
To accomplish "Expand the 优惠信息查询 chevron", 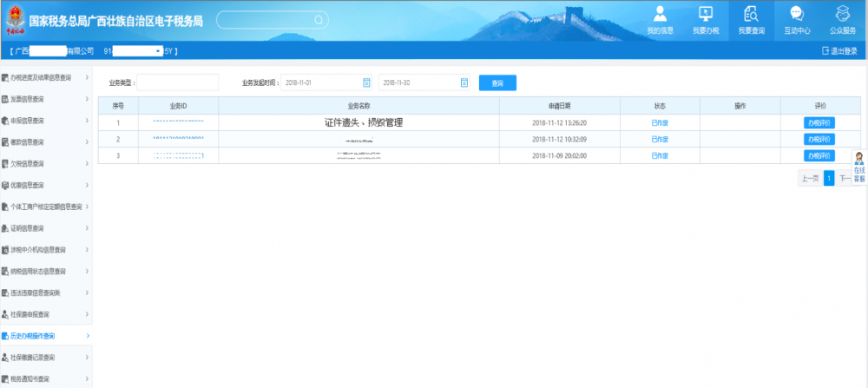I will 87,186.
